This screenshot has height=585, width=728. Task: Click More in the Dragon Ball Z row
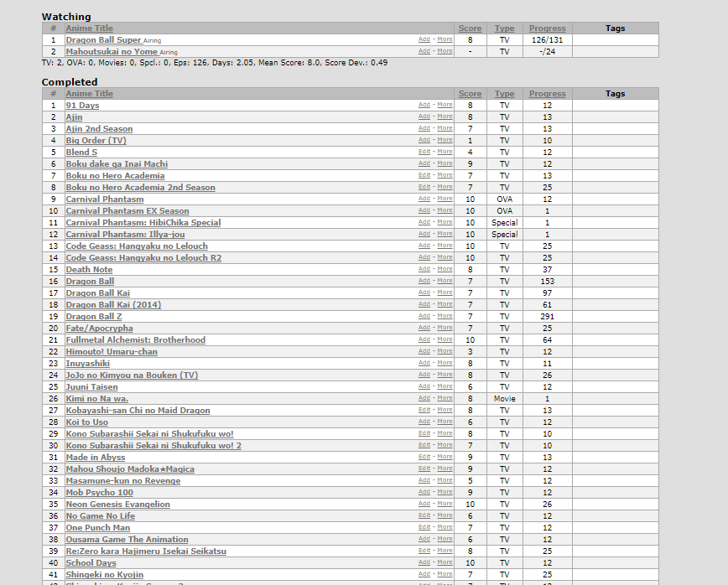tap(445, 316)
